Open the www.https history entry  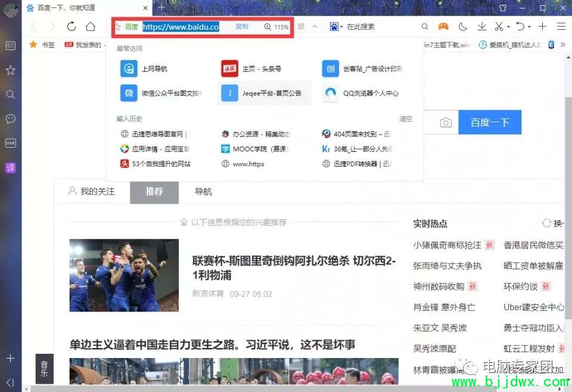(243, 164)
